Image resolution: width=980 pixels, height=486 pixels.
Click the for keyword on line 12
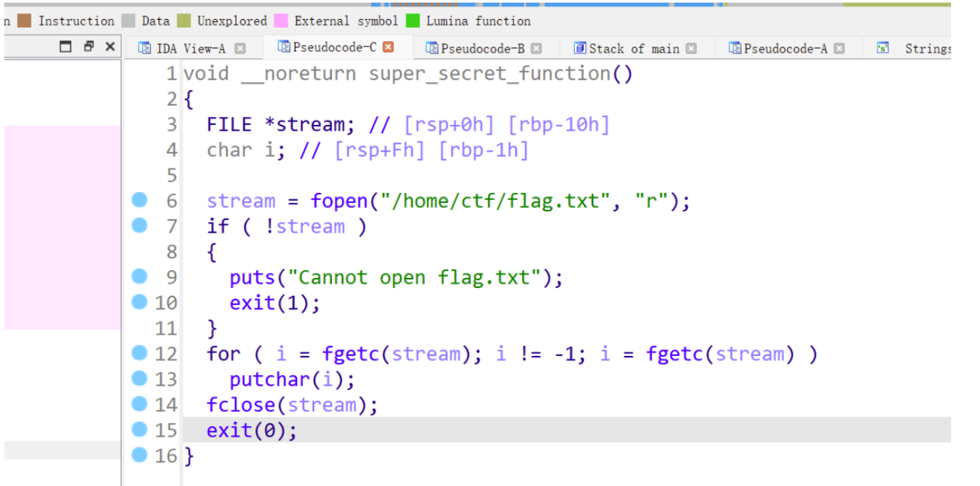[224, 354]
